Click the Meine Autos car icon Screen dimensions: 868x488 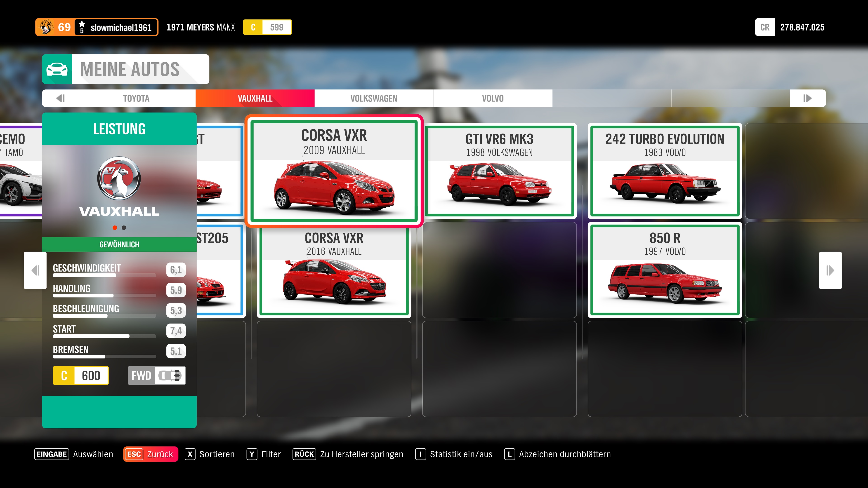57,69
